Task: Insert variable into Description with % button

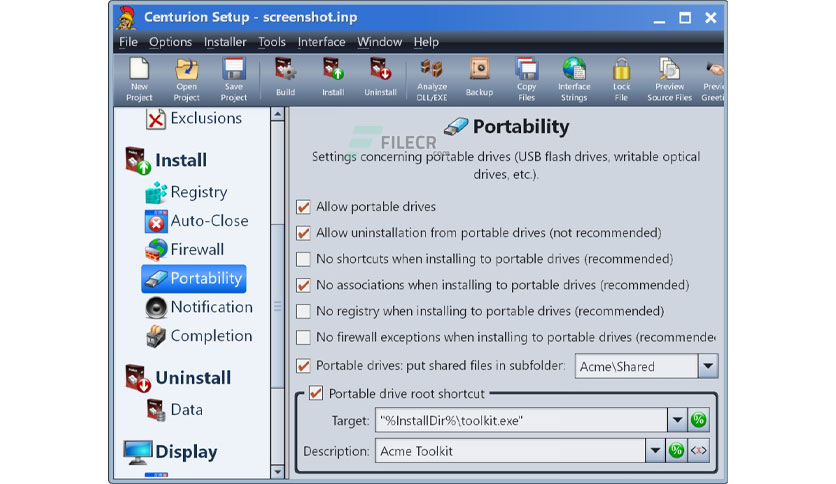Action: (x=676, y=450)
